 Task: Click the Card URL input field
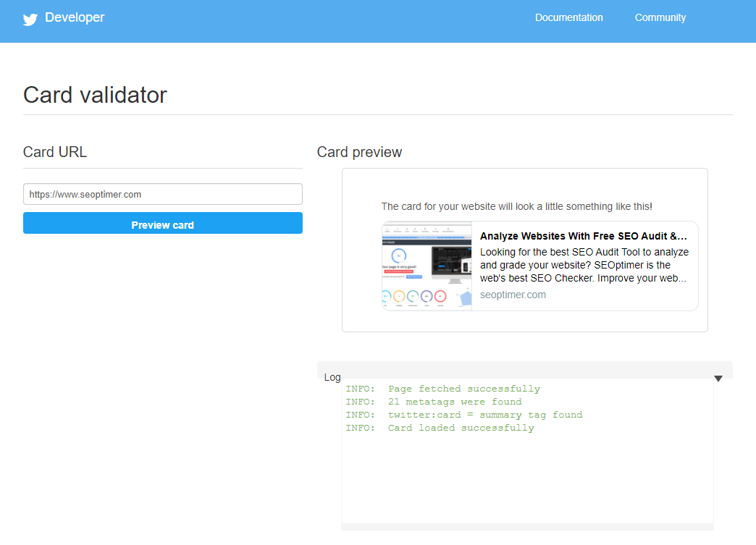pos(162,194)
